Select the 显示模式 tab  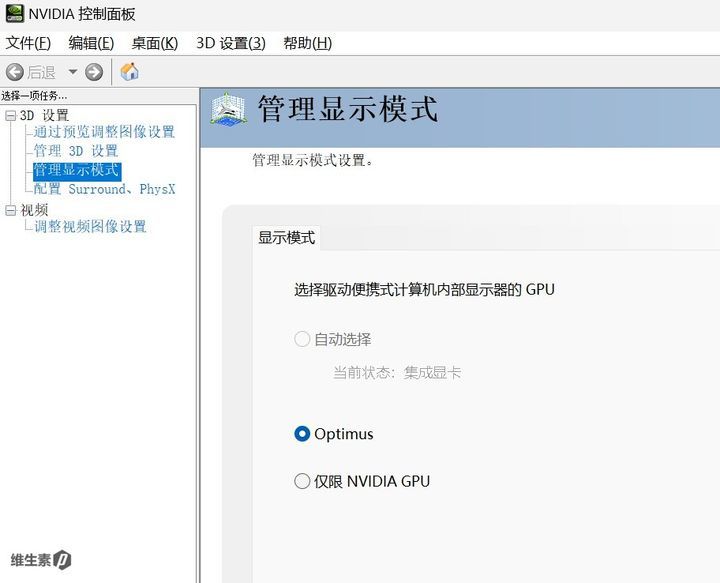tap(287, 238)
